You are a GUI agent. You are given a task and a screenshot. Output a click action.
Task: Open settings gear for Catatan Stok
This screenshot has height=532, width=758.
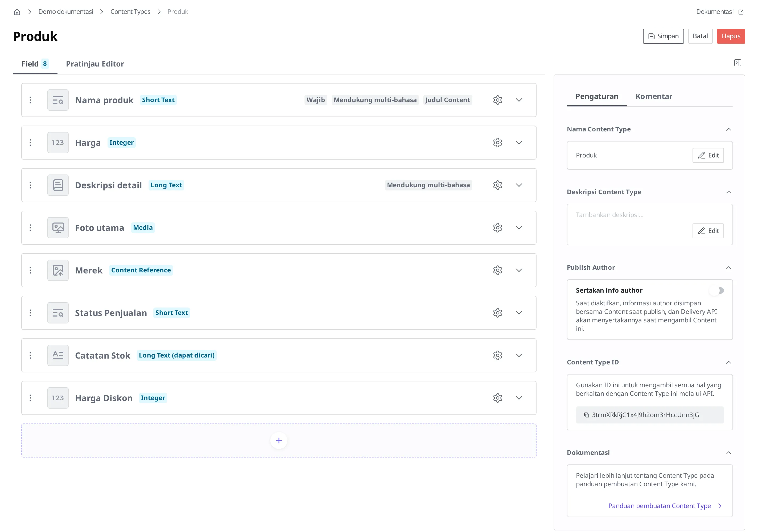click(x=497, y=355)
